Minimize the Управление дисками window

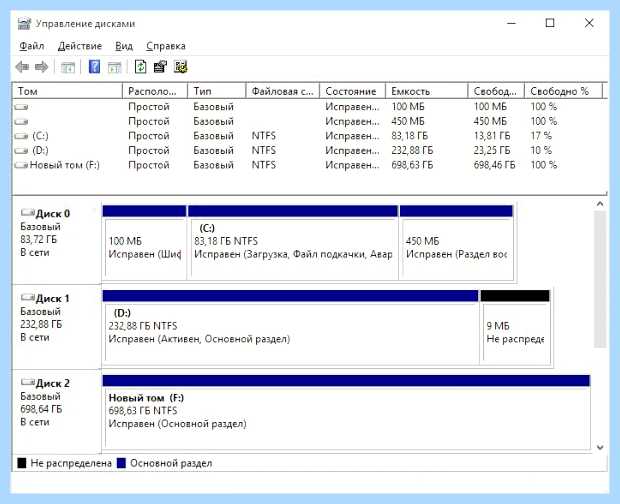click(511, 23)
